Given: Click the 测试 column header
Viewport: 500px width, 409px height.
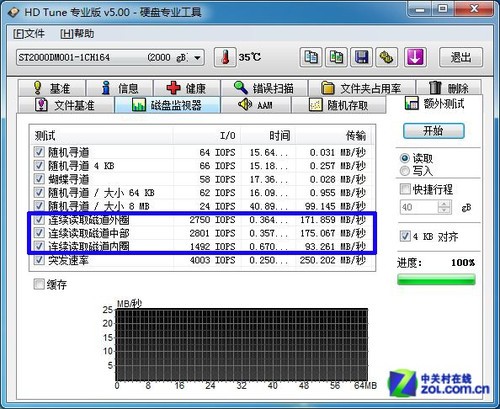Looking at the screenshot, I should click(x=102, y=135).
